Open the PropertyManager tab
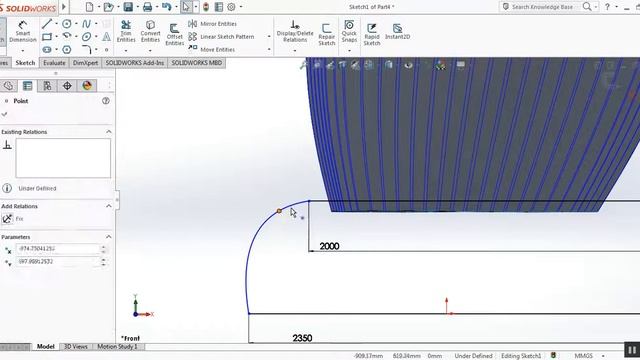The height and width of the screenshot is (360, 640). pos(27,86)
